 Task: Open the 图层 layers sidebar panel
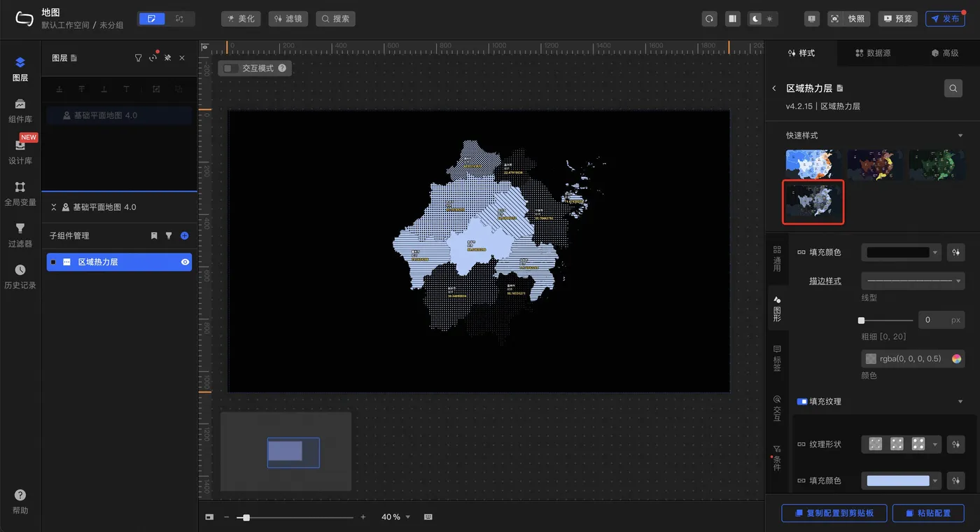point(20,70)
